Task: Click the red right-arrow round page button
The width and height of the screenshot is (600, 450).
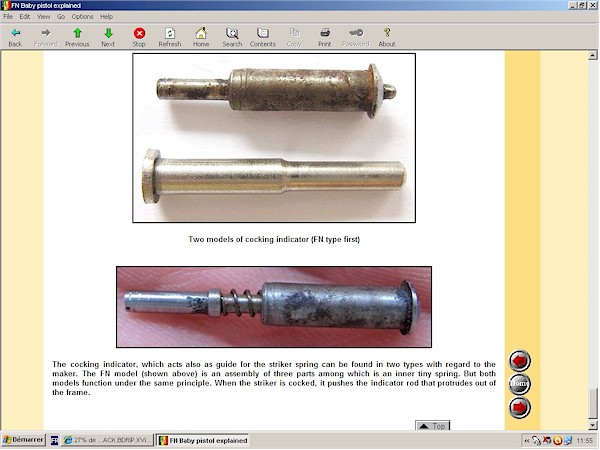Action: click(x=519, y=408)
